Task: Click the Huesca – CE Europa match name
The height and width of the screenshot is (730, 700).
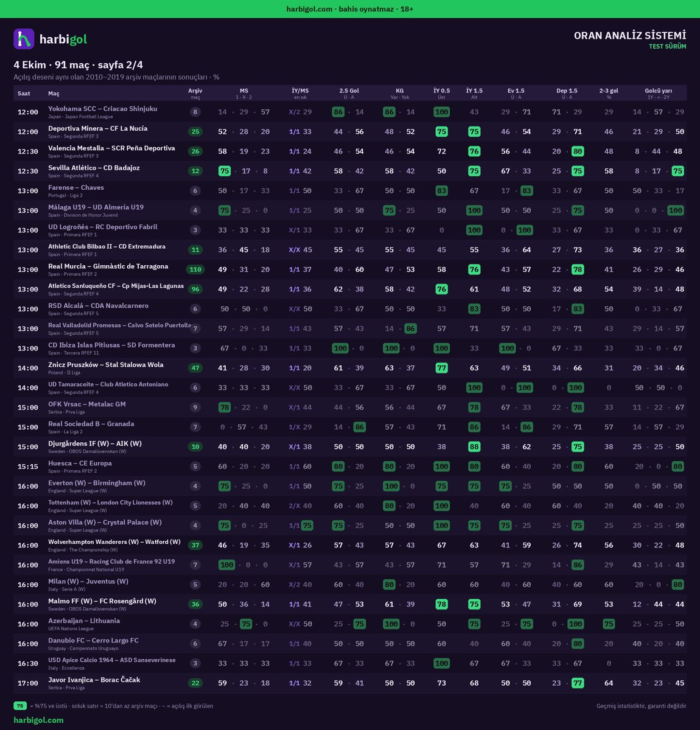Action: (x=80, y=463)
